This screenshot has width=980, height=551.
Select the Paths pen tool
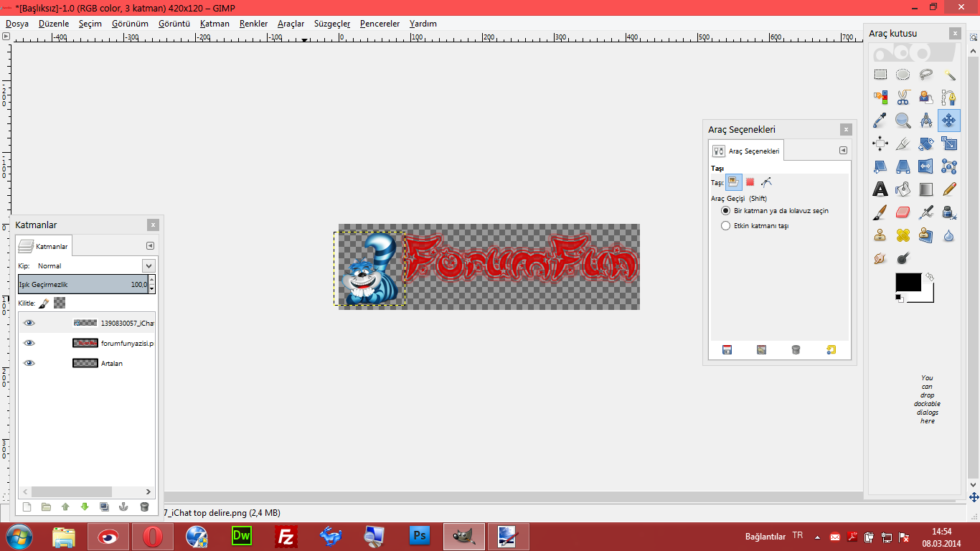click(949, 97)
